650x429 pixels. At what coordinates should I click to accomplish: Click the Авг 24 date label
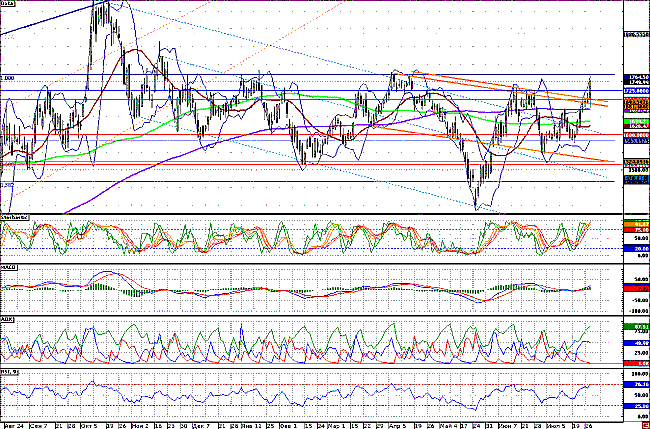15,426
